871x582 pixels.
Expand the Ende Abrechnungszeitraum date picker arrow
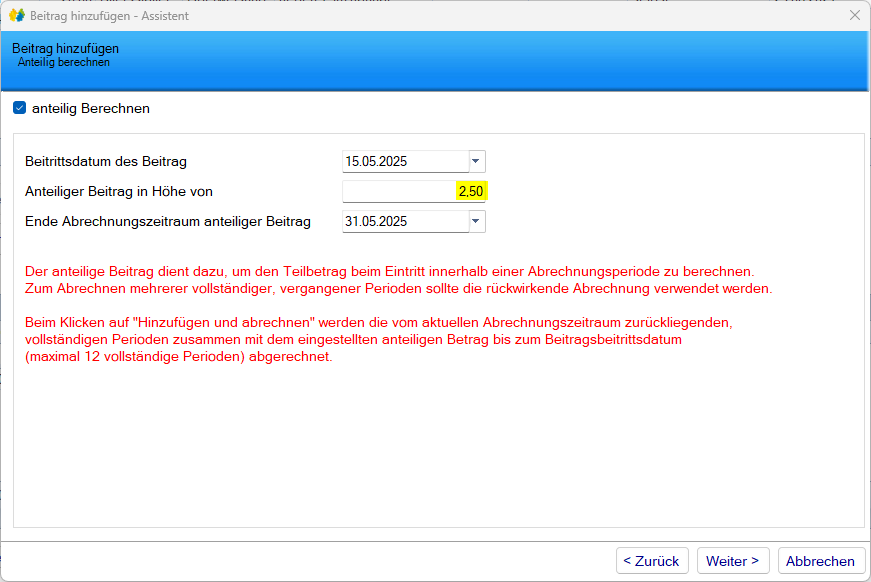pyautogui.click(x=476, y=221)
